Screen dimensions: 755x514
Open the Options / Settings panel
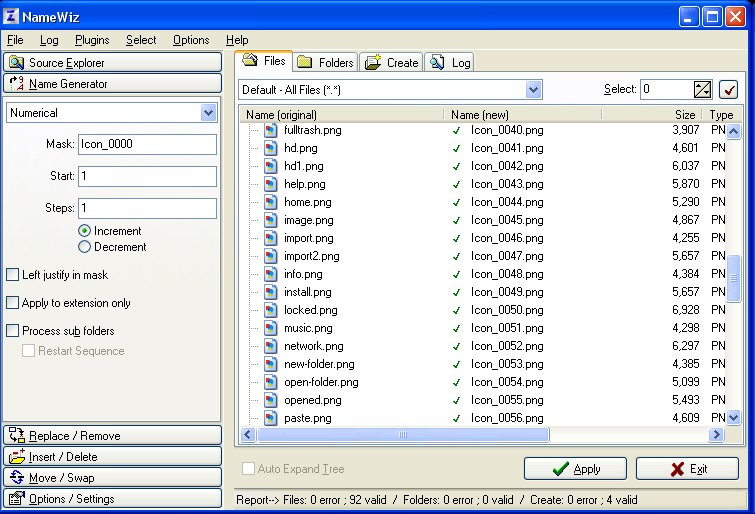tap(112, 499)
